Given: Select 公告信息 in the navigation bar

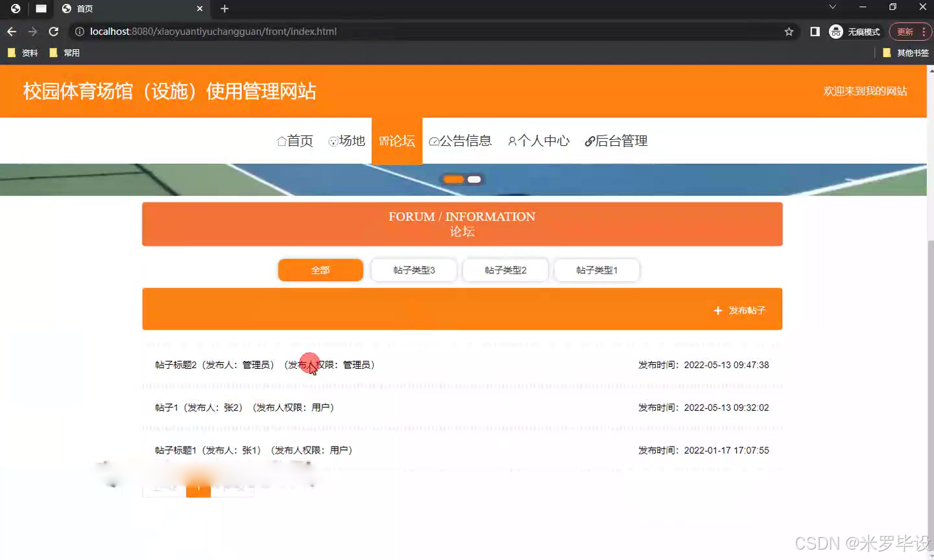Looking at the screenshot, I should click(x=461, y=141).
